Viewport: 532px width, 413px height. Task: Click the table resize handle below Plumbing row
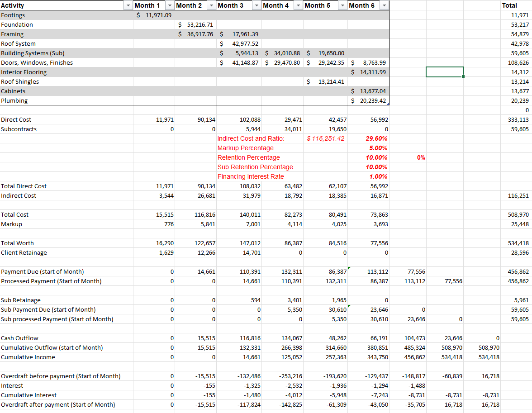(388, 104)
